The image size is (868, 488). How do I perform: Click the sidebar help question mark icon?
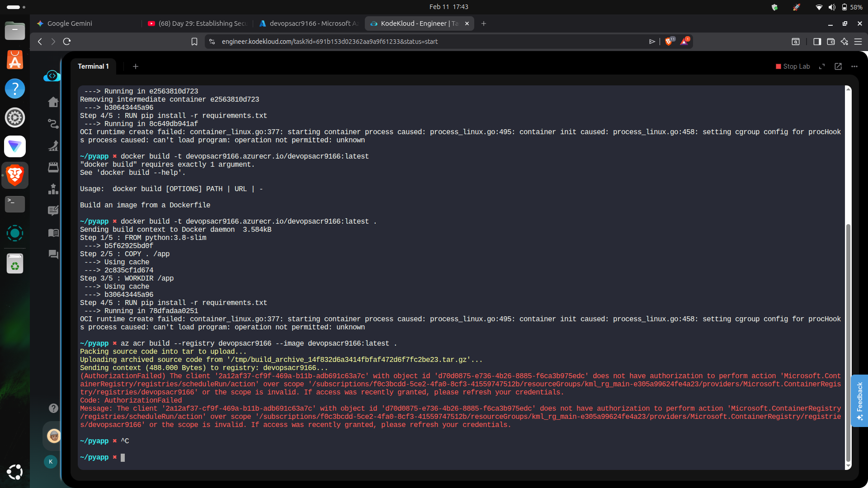(x=53, y=408)
